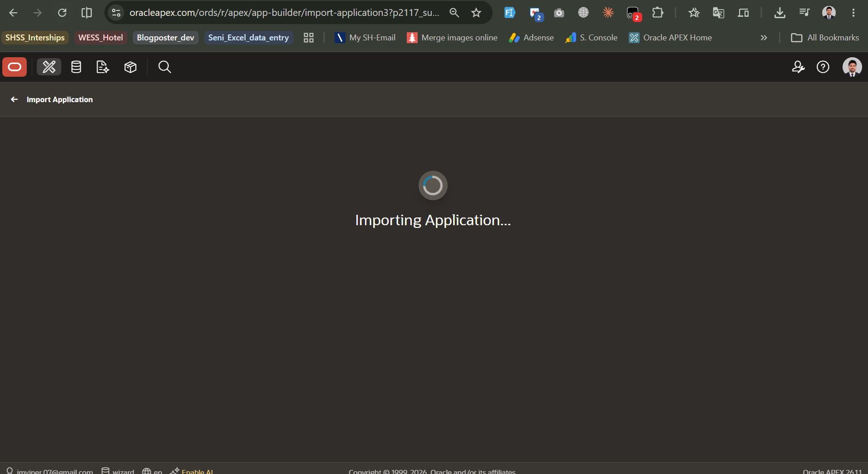Open the WESS_Hotel bookmark group
The height and width of the screenshot is (474, 868).
[100, 38]
